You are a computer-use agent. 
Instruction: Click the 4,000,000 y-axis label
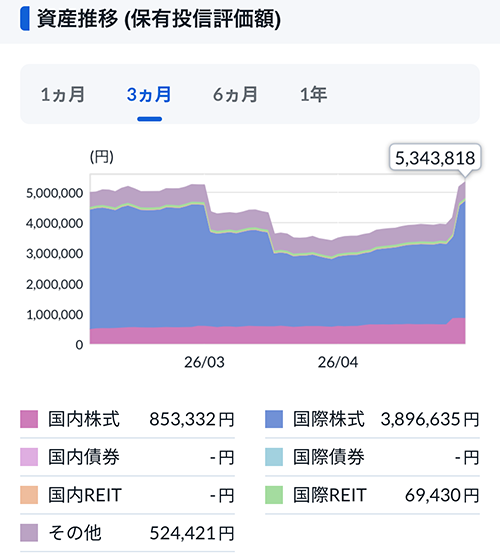(55, 224)
